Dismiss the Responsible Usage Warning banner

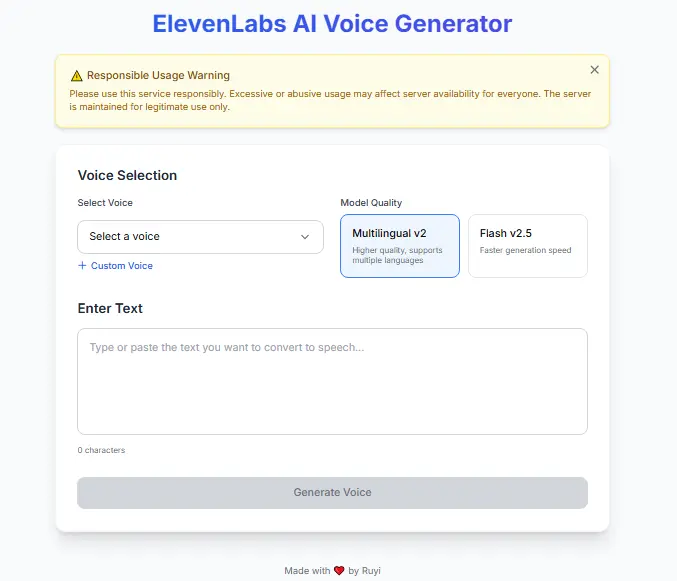(x=595, y=69)
